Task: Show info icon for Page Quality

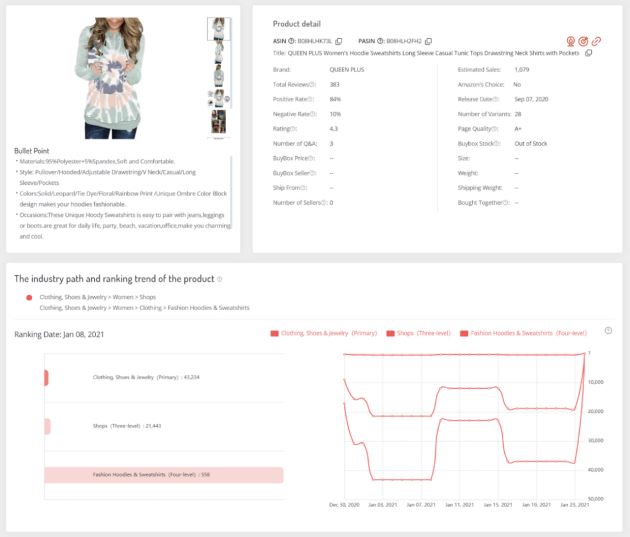Action: coord(495,129)
